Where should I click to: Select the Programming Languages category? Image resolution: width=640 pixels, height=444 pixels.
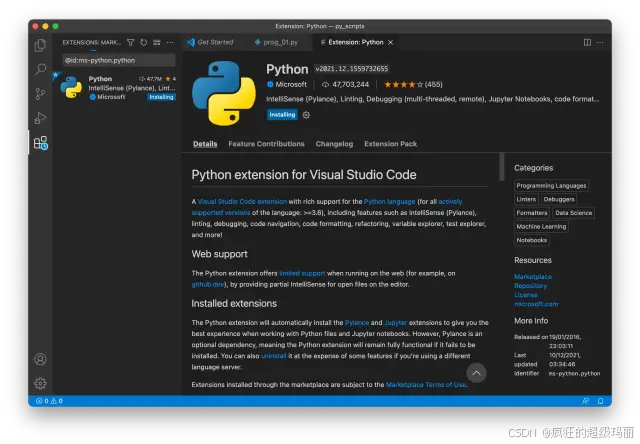click(x=551, y=186)
